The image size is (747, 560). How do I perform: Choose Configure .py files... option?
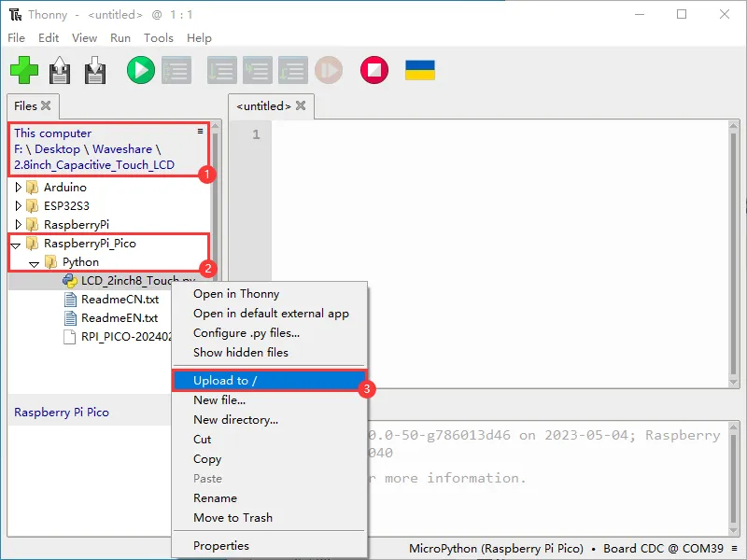coord(269,333)
